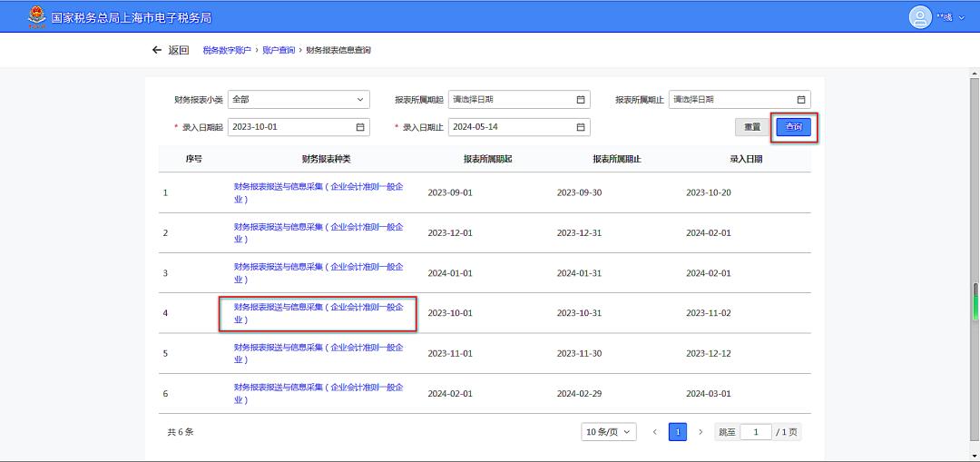Open row 1 财务报表报送与信息采集 link
This screenshot has height=462, width=980.
(318, 192)
